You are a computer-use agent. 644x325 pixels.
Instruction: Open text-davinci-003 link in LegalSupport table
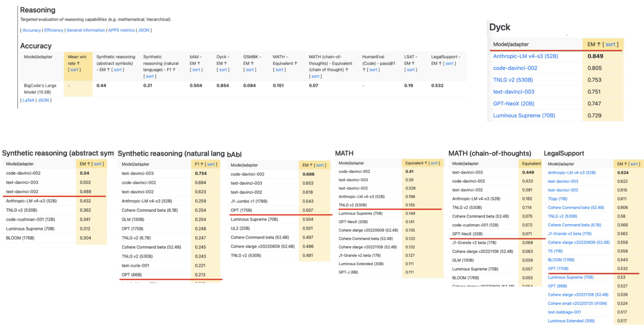pyautogui.click(x=563, y=182)
